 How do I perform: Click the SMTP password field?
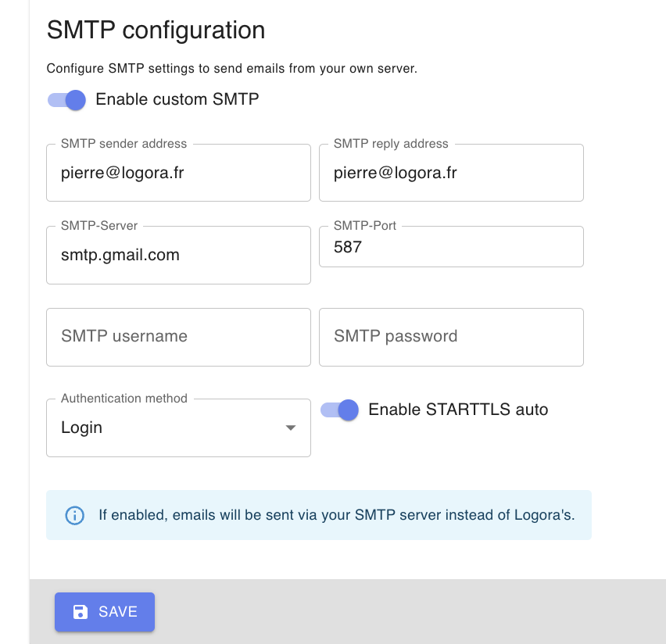pyautogui.click(x=451, y=337)
